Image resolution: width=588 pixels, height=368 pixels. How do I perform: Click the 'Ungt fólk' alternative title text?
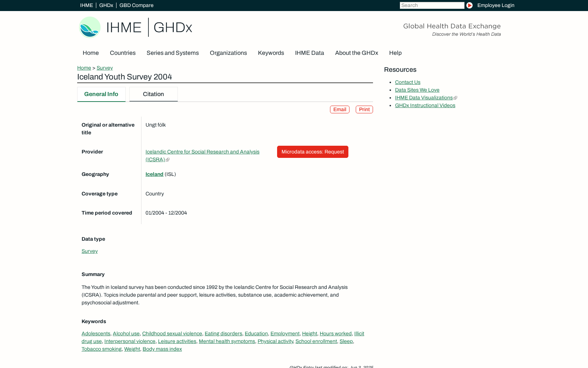155,125
